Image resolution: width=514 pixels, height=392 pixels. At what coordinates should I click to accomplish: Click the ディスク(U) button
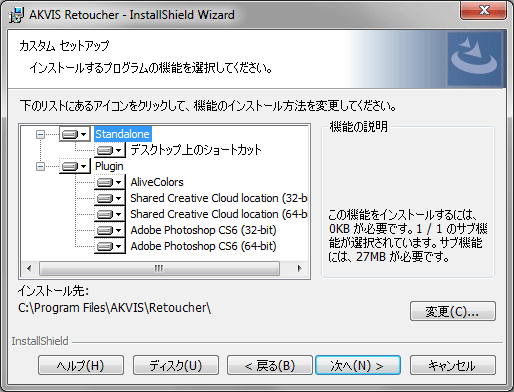[x=176, y=365]
